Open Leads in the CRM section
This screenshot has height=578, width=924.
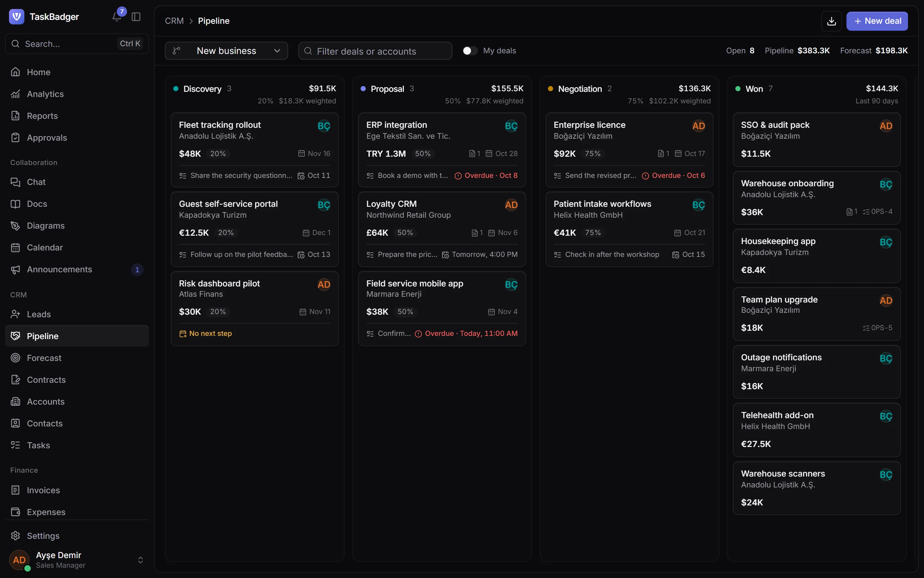click(77, 314)
